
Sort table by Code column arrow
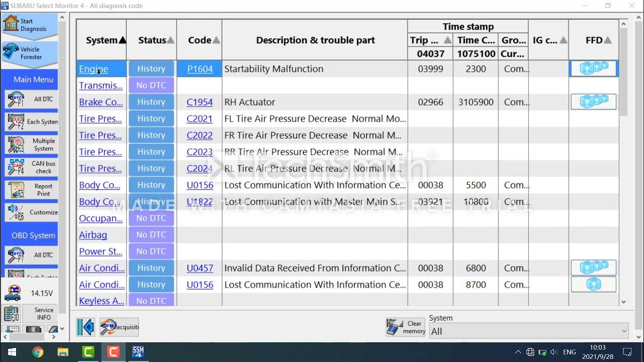[x=216, y=40]
